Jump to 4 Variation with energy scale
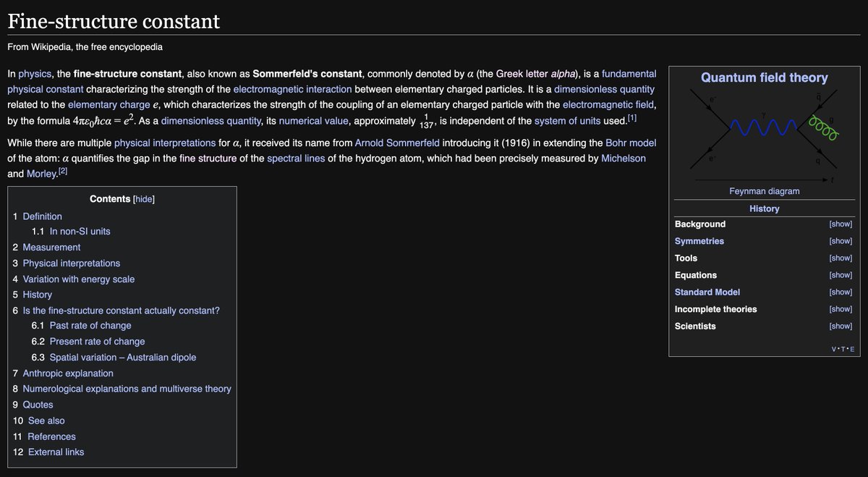The image size is (868, 477). 74,279
